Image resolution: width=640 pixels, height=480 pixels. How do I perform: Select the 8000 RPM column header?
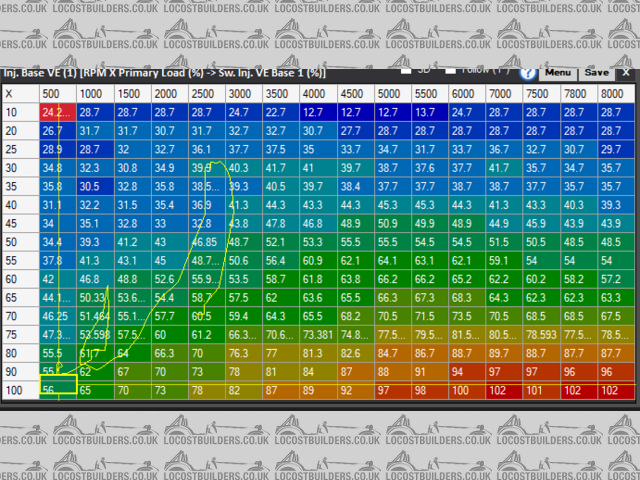[615, 93]
